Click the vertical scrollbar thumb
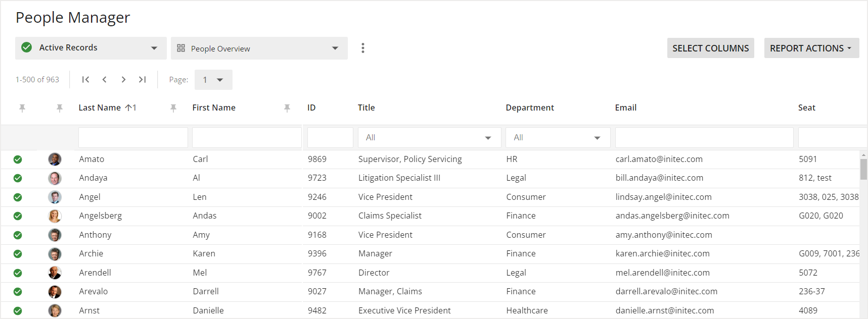 (x=863, y=169)
